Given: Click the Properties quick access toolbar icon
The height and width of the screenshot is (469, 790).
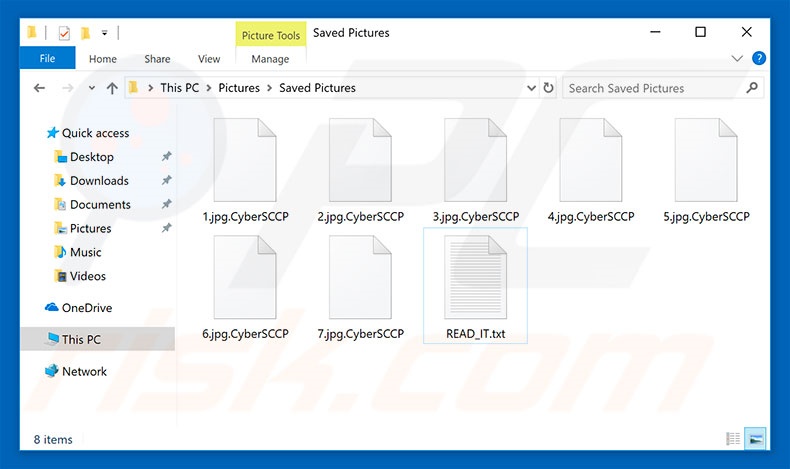Looking at the screenshot, I should coord(64,33).
